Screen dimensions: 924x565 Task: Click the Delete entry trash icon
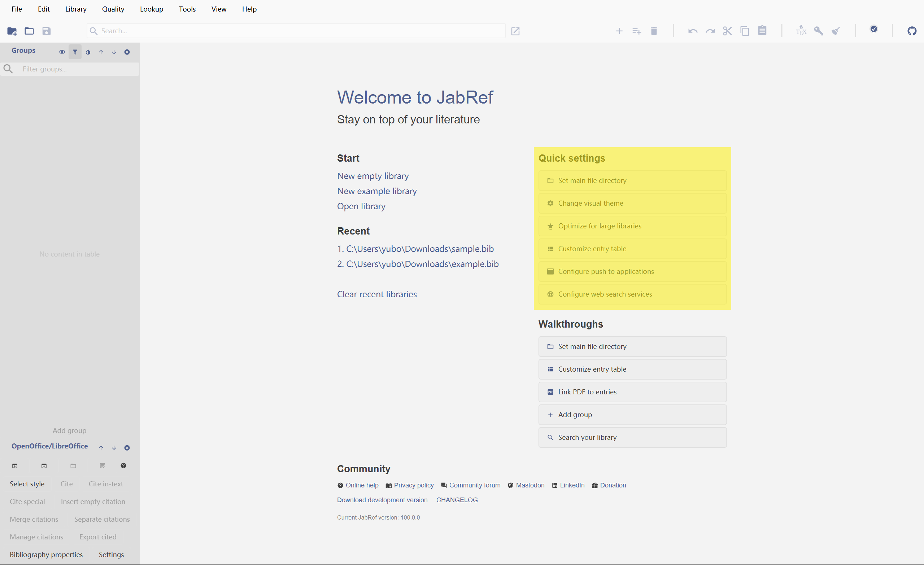click(654, 31)
